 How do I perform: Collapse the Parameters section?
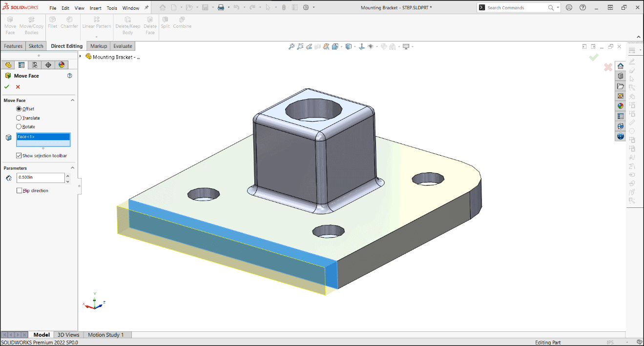tap(73, 168)
